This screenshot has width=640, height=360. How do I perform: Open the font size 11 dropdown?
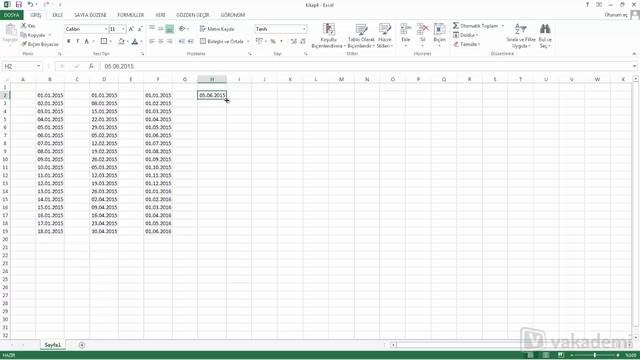click(x=123, y=29)
